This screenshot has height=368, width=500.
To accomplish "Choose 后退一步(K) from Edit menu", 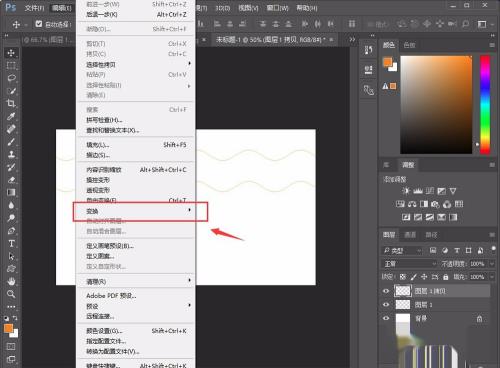I will tap(136, 15).
